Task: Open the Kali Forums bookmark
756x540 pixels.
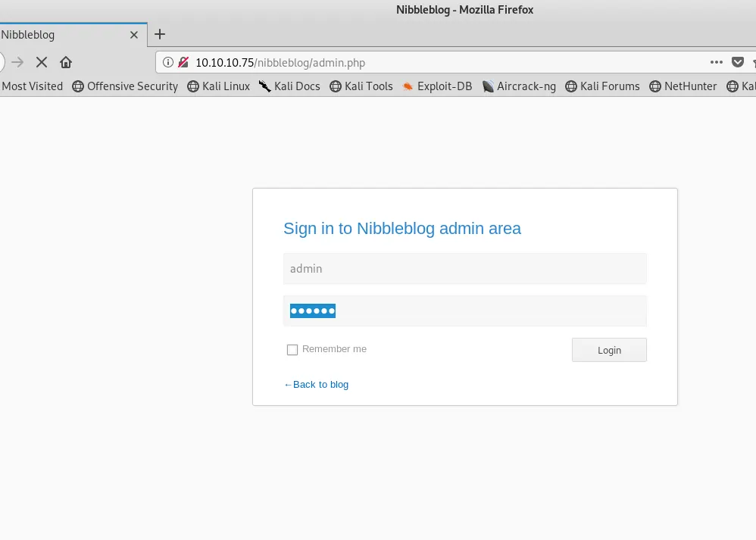Action: pos(603,86)
